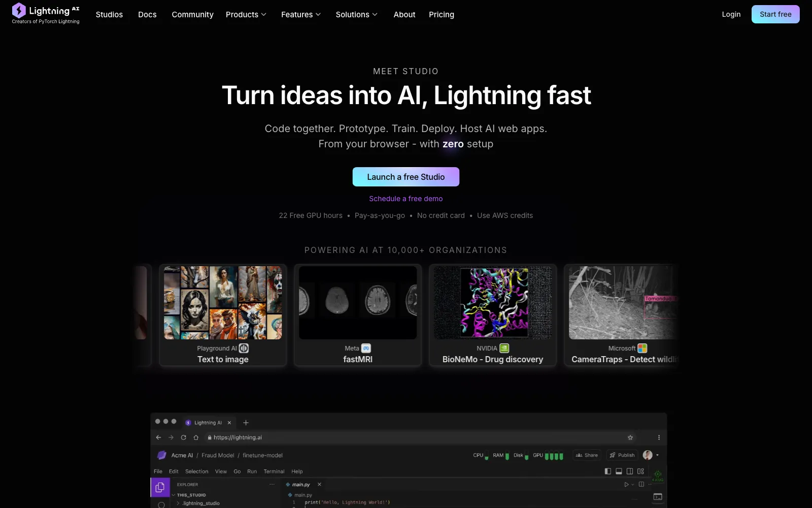Open the Terminal menu in Studio preview
The height and width of the screenshot is (508, 812).
point(274,471)
